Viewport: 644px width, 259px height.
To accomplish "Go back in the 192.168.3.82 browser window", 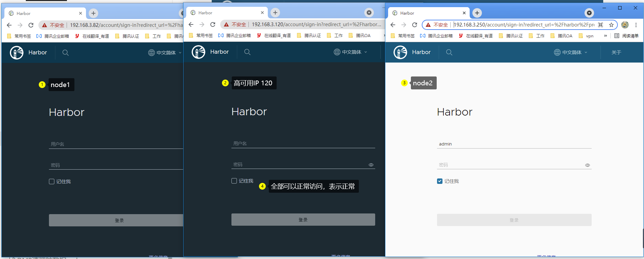I will pyautogui.click(x=9, y=25).
